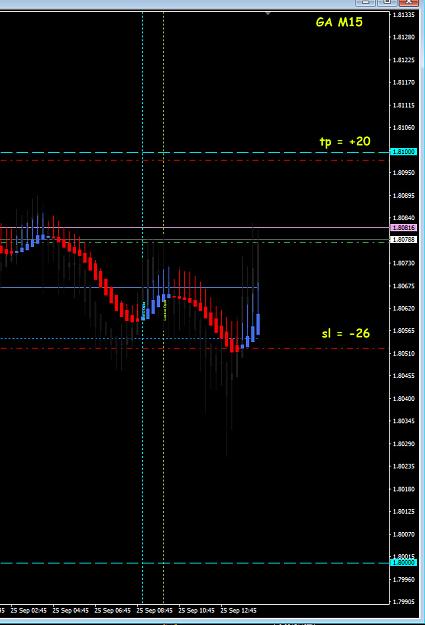
Task: Close the chart window
Action: pyautogui.click(x=408, y=2)
